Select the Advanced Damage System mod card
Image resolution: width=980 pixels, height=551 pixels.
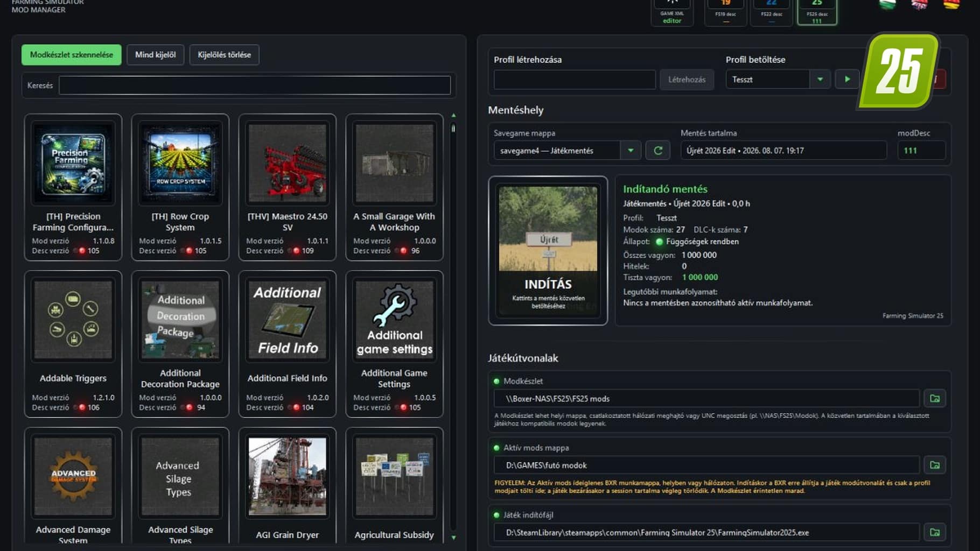click(73, 485)
